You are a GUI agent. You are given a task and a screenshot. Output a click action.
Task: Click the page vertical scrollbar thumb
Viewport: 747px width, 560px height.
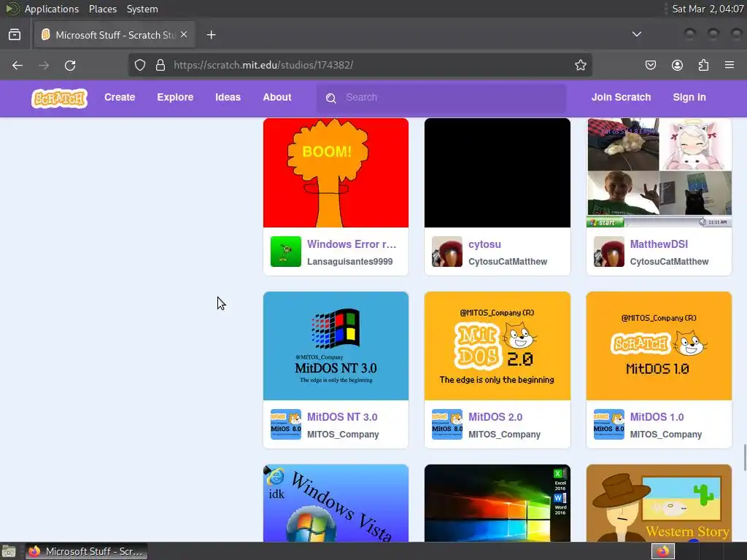click(x=745, y=457)
